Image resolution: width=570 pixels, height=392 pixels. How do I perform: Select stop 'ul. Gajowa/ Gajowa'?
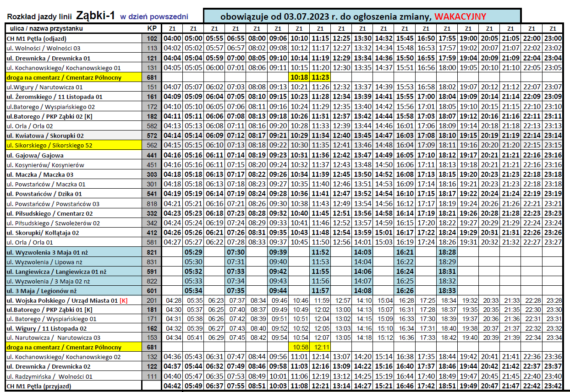(x=34, y=155)
